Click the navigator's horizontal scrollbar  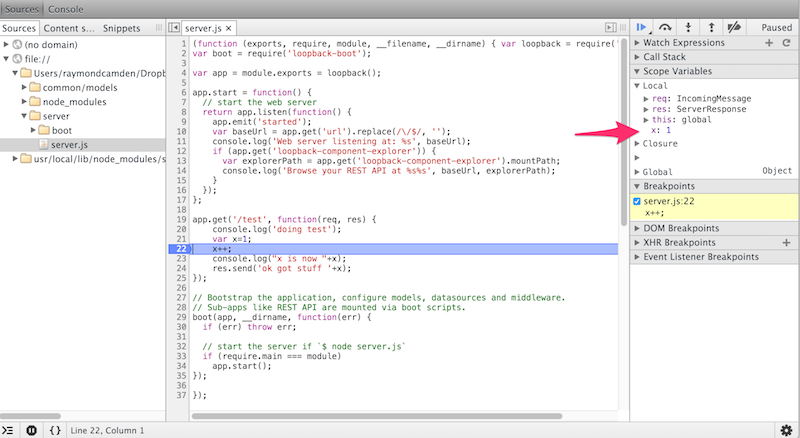[31, 416]
